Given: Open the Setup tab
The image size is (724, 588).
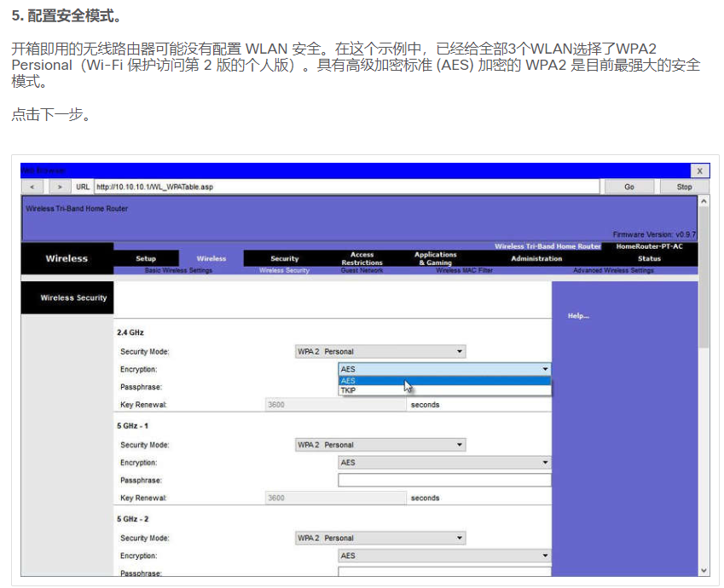Looking at the screenshot, I should click(146, 258).
